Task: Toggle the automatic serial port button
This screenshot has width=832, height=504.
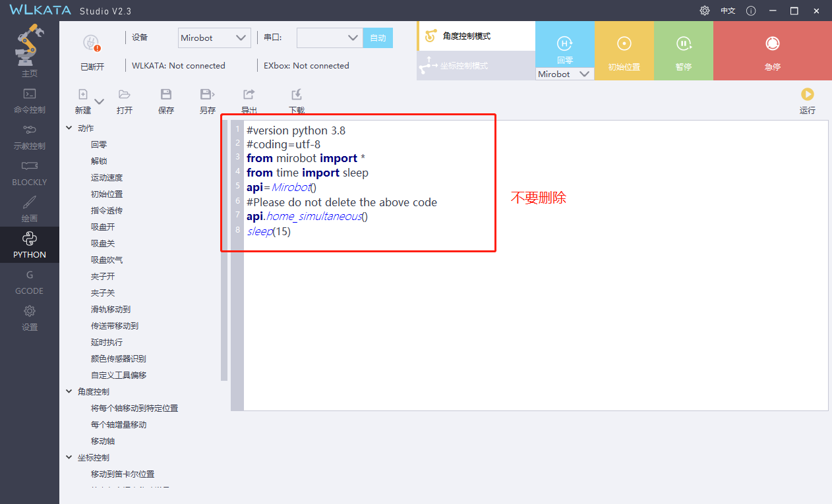Action: click(378, 38)
